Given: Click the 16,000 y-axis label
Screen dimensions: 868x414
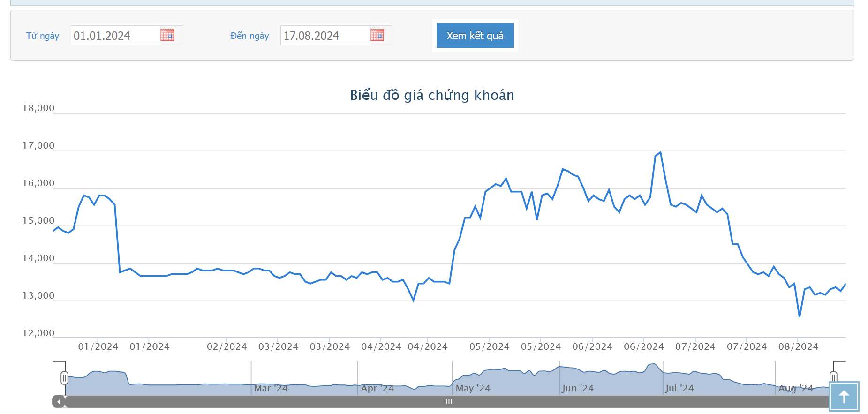Looking at the screenshot, I should pyautogui.click(x=39, y=183).
